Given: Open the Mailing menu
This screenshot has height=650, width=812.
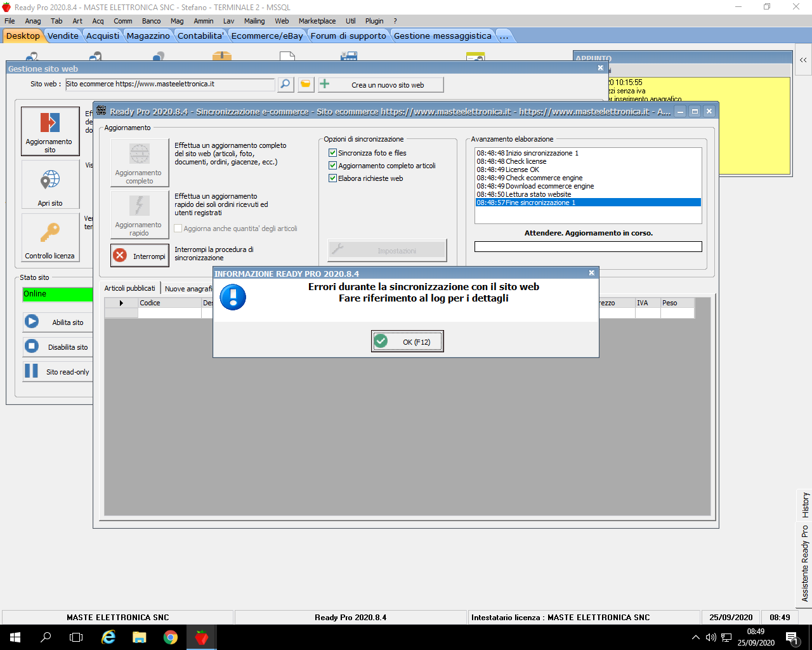Looking at the screenshot, I should [x=254, y=21].
